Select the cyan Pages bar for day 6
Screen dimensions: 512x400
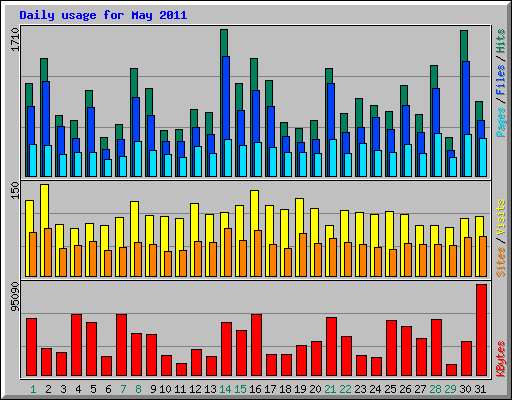[x=108, y=168]
